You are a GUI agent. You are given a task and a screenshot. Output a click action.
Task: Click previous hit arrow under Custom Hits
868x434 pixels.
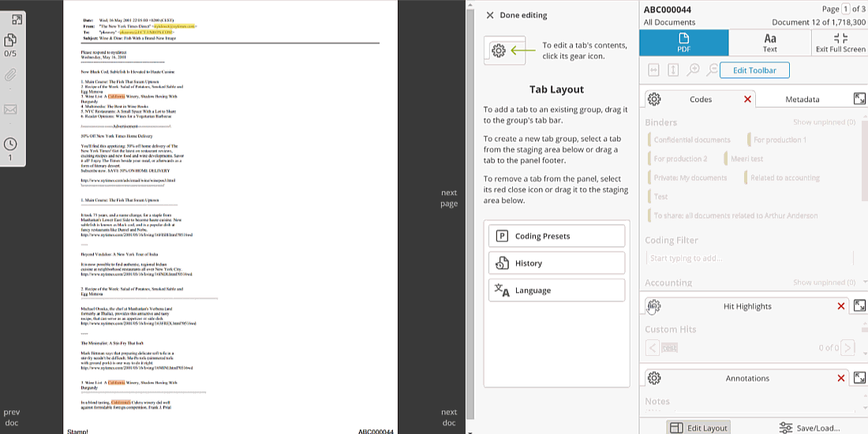click(653, 348)
